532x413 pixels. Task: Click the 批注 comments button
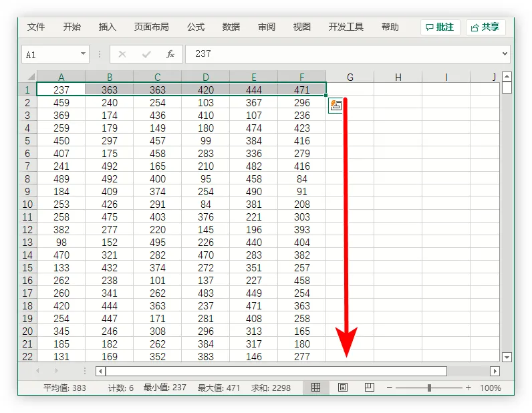440,27
